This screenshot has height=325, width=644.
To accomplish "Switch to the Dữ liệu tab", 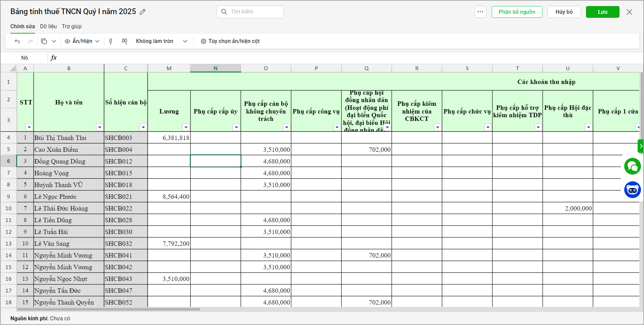I will click(x=48, y=26).
